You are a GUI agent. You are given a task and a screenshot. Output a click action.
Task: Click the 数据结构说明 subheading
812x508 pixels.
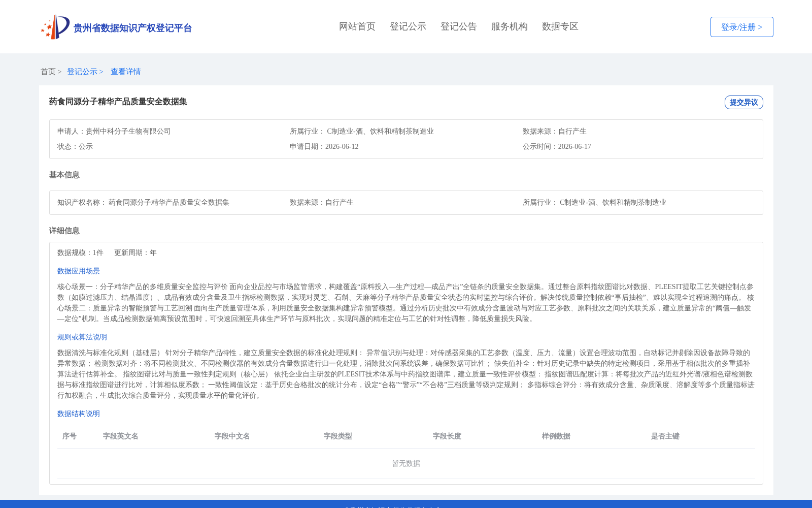click(79, 414)
